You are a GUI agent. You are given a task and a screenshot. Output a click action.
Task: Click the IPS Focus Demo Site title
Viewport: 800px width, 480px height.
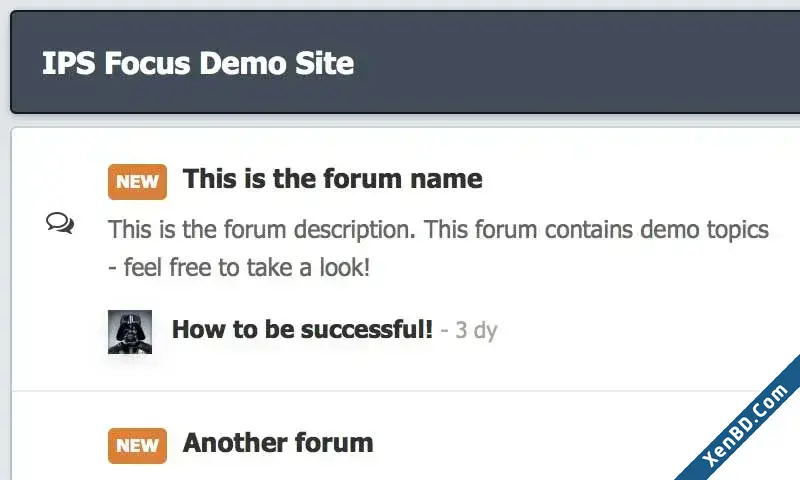pyautogui.click(x=198, y=63)
